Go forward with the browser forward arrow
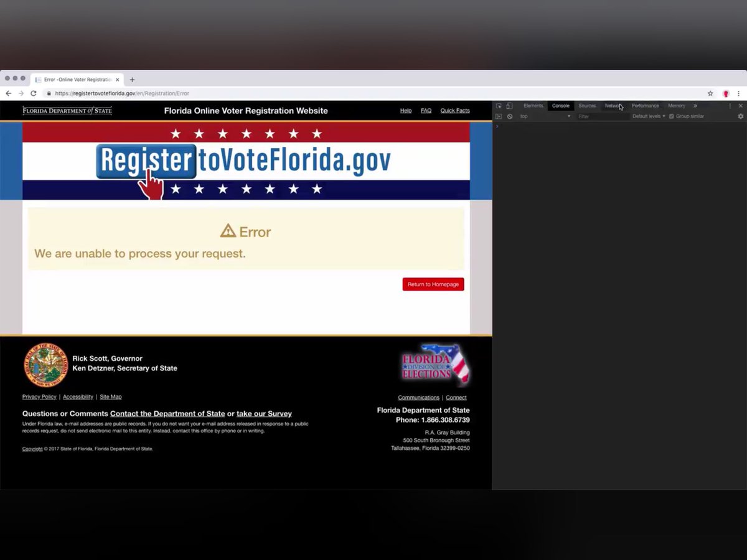 [x=21, y=93]
